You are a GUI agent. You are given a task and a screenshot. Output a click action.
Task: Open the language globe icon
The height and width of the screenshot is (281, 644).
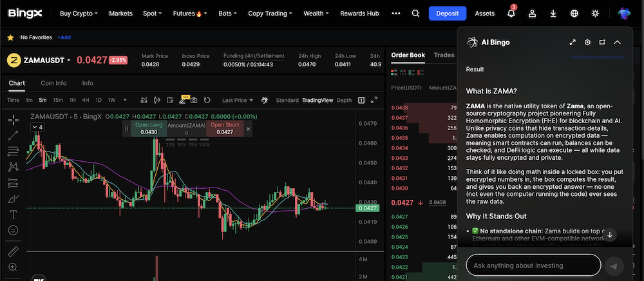pos(574,14)
